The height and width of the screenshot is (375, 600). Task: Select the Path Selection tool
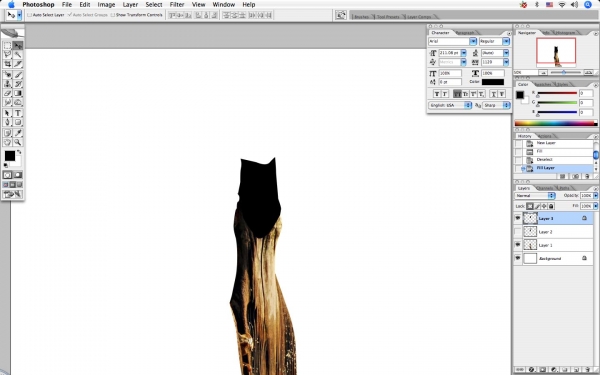click(7, 113)
